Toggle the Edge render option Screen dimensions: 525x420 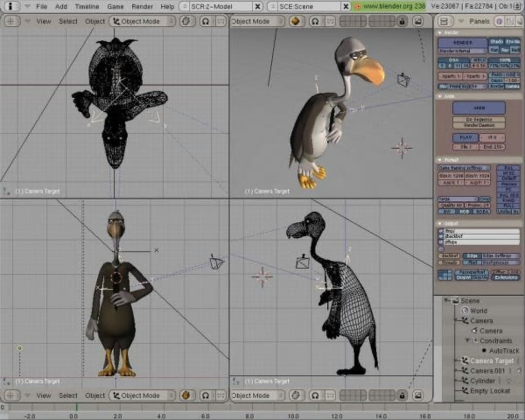click(471, 256)
